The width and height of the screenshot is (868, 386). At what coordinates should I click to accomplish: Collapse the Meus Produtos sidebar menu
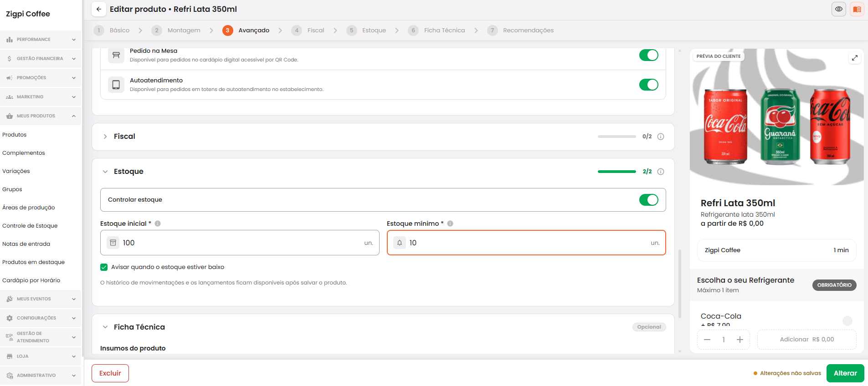point(74,116)
